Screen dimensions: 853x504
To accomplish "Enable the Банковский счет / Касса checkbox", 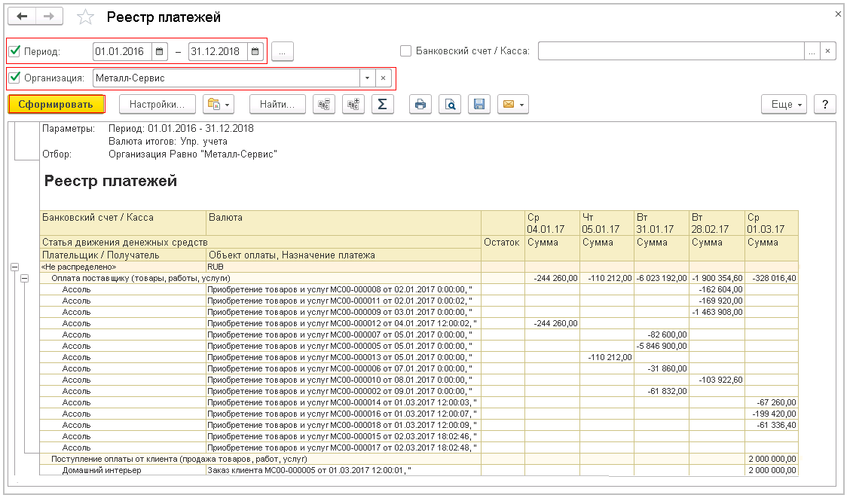I will click(406, 51).
